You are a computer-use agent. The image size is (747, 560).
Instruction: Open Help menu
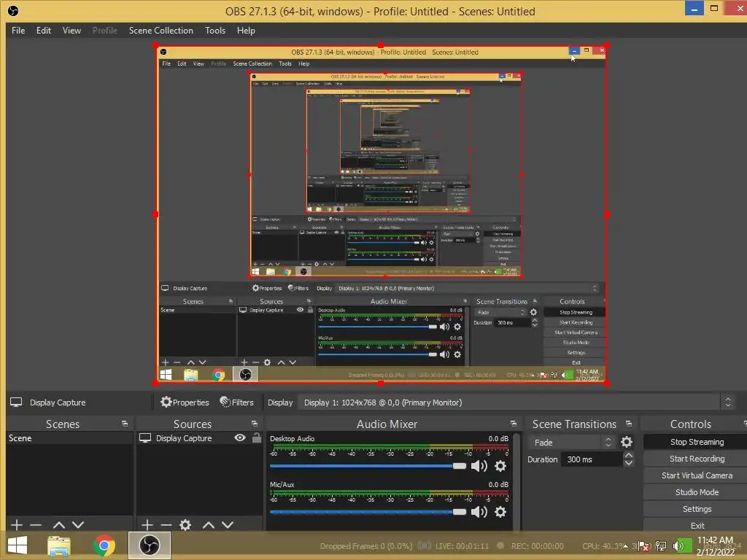point(246,31)
